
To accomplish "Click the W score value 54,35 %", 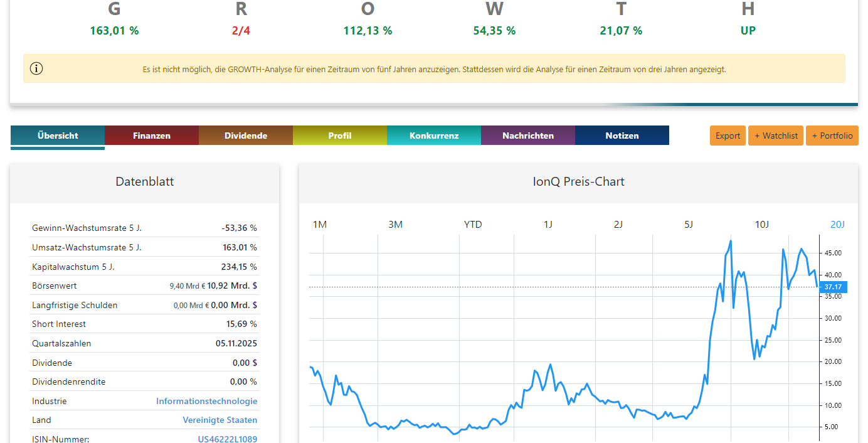I will (494, 30).
